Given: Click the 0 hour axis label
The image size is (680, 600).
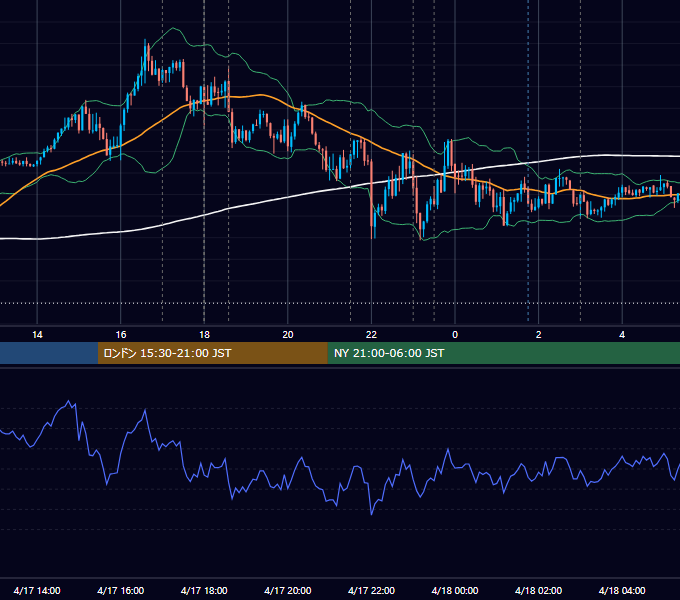Looking at the screenshot, I should (x=455, y=335).
